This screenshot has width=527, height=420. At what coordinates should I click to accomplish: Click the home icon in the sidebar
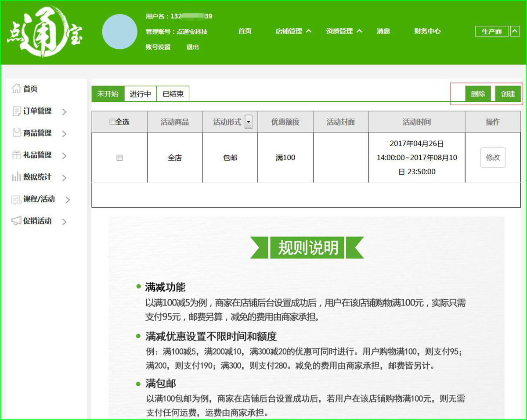[16, 89]
